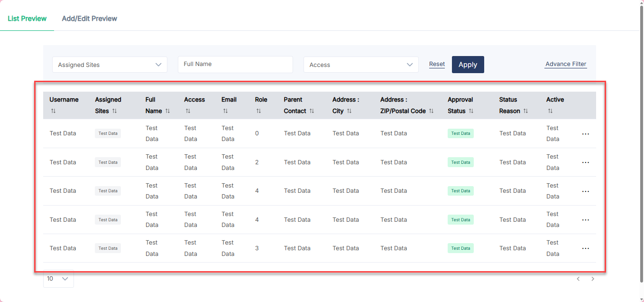Go to previous page arrow

click(x=578, y=279)
